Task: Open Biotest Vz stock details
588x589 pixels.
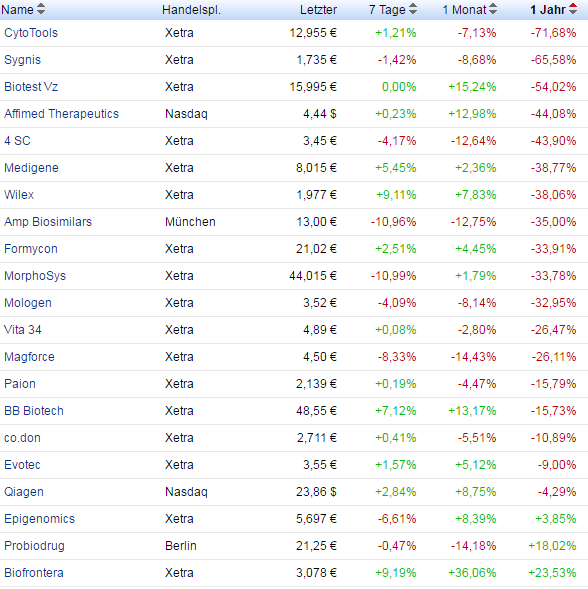Action: pos(31,87)
